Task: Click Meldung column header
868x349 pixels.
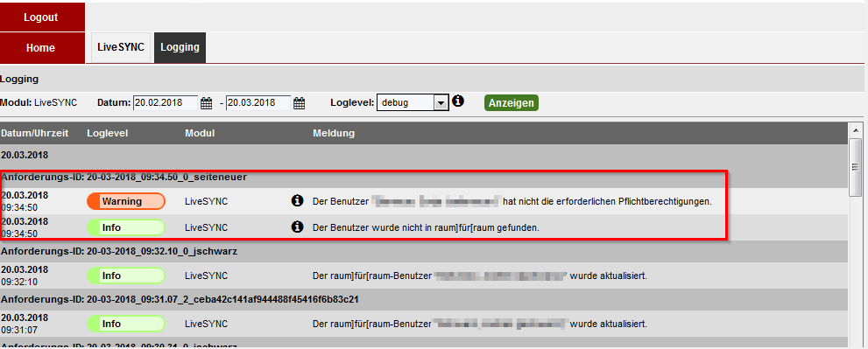Action: [x=334, y=133]
